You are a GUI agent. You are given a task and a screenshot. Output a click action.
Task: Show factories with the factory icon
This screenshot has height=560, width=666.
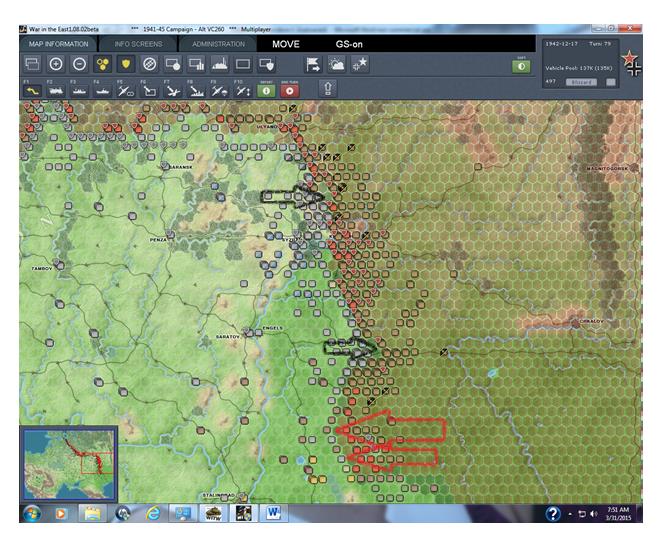(220, 64)
